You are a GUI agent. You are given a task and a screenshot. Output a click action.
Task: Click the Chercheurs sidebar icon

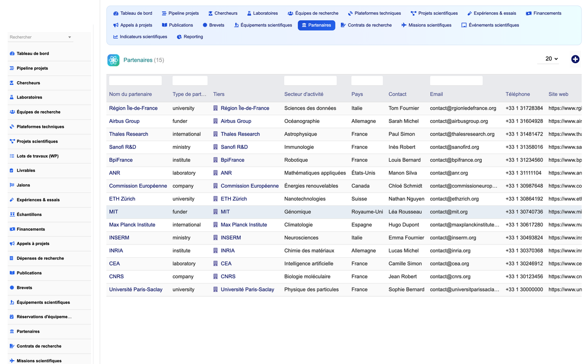pyautogui.click(x=12, y=83)
